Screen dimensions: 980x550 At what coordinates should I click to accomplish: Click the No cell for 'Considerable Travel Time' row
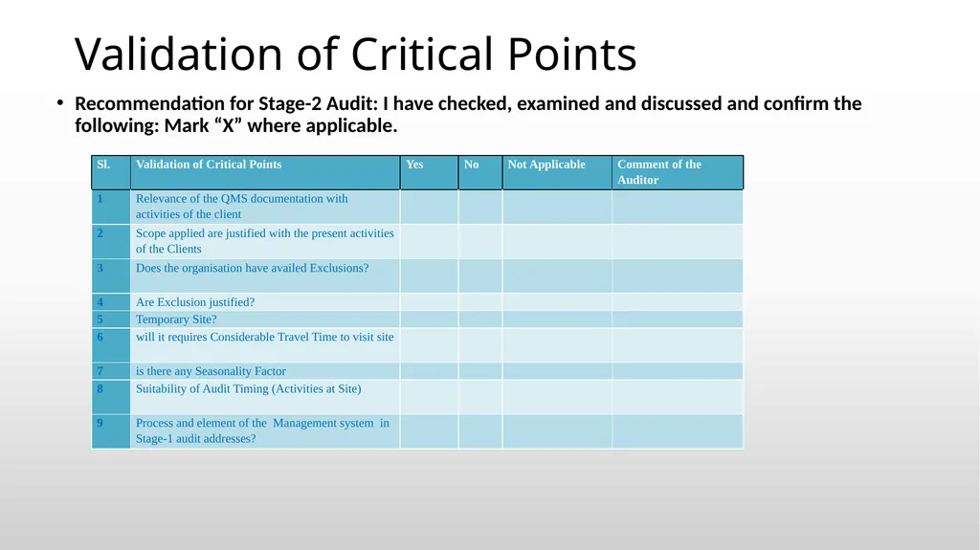pos(480,345)
